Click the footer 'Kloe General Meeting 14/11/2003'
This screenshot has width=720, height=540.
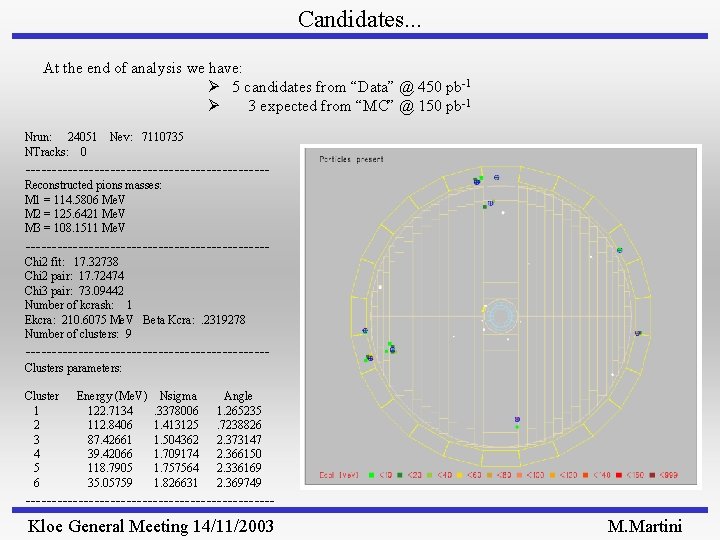click(151, 526)
